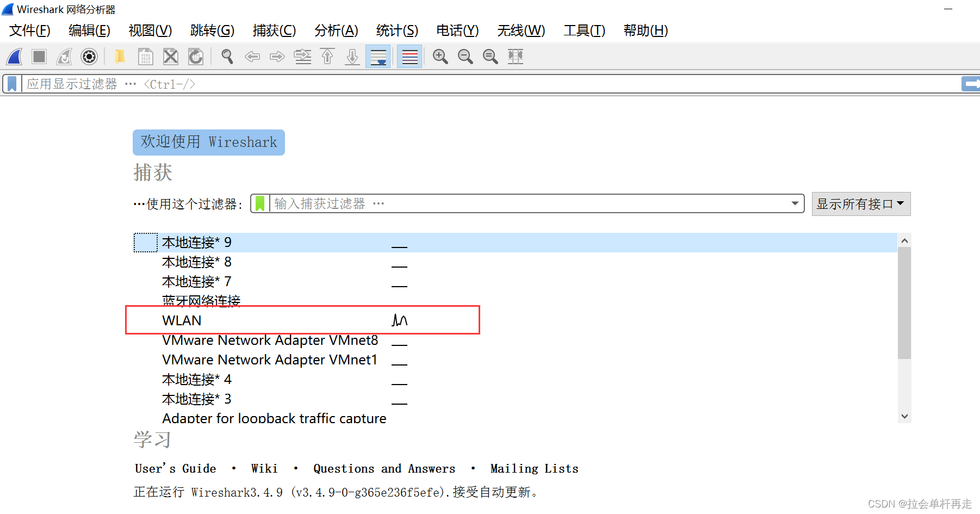Image resolution: width=980 pixels, height=514 pixels.
Task: Open a capture file with the folder icon
Action: [120, 57]
